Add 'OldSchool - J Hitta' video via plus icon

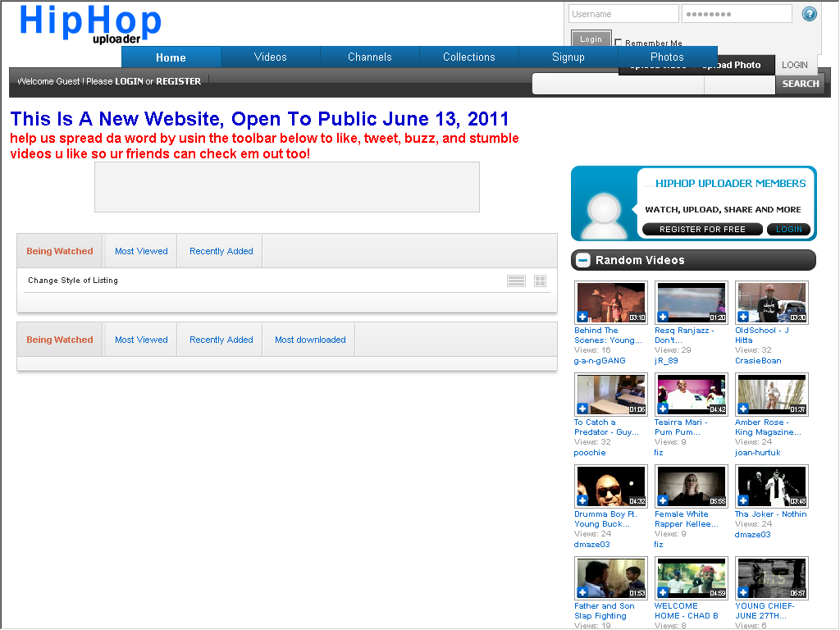(743, 317)
